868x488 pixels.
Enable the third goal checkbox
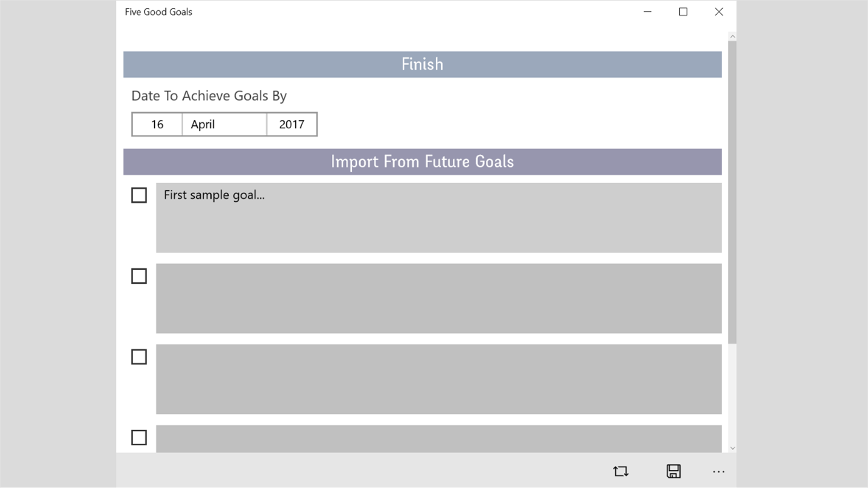(x=139, y=357)
